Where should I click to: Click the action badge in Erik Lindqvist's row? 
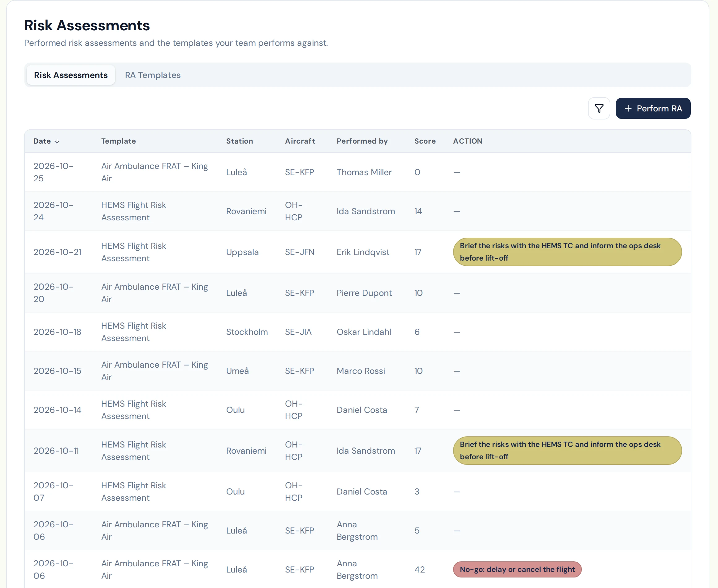(567, 252)
